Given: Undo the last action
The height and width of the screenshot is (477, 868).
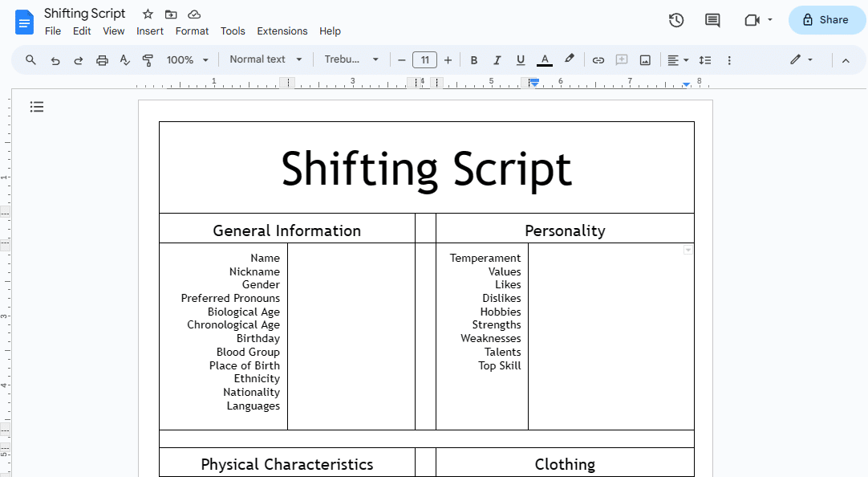Looking at the screenshot, I should coord(55,60).
